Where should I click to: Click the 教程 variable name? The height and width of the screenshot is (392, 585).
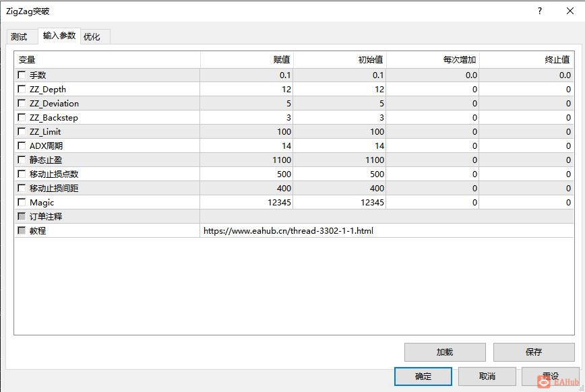tap(38, 231)
